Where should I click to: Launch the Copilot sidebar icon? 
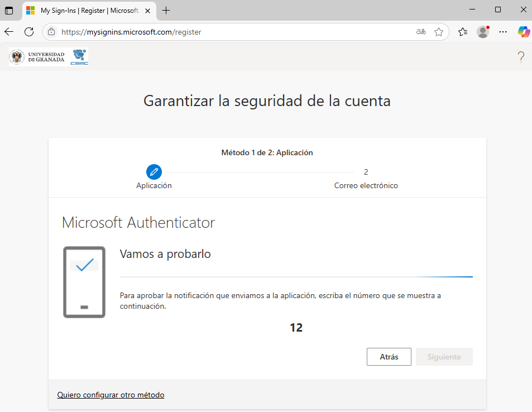(x=524, y=32)
